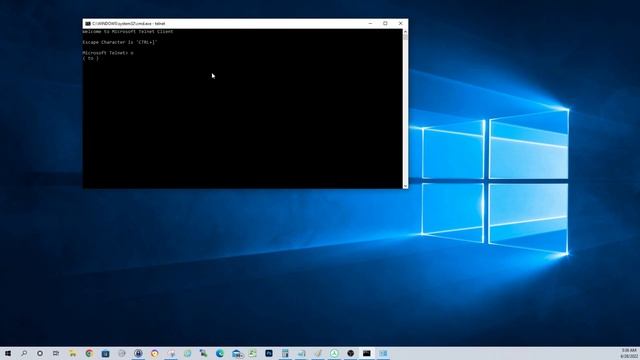This screenshot has width=640, height=360.
Task: Click the cmd icon in the telnet title bar
Action: [x=88, y=24]
